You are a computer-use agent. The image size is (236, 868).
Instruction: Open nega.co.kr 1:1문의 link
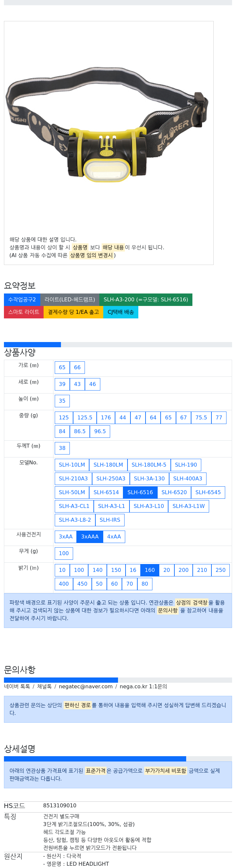143,686
